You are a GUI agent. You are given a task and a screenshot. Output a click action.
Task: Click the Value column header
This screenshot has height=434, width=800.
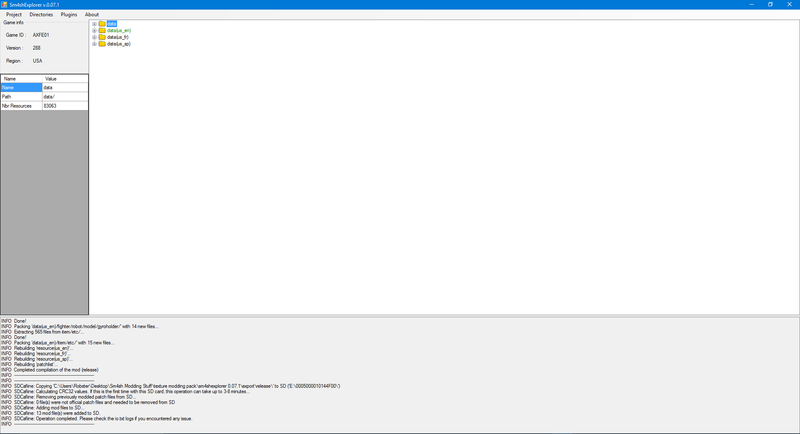64,79
